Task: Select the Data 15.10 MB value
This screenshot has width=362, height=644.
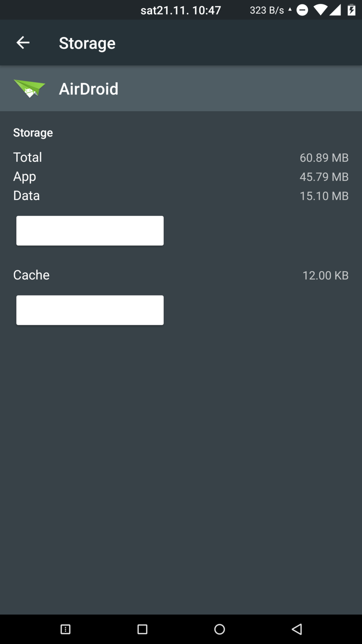Action: tap(324, 196)
